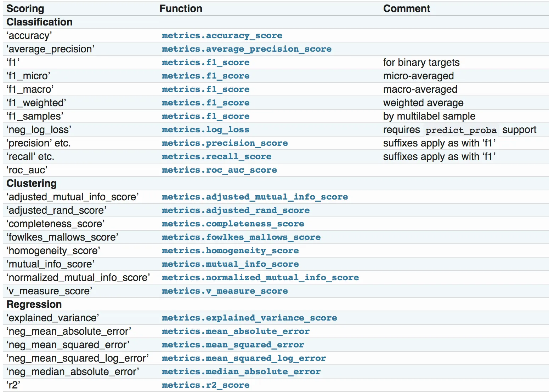549x392 pixels.
Task: Click the metrics.recall_score link
Action: point(216,157)
